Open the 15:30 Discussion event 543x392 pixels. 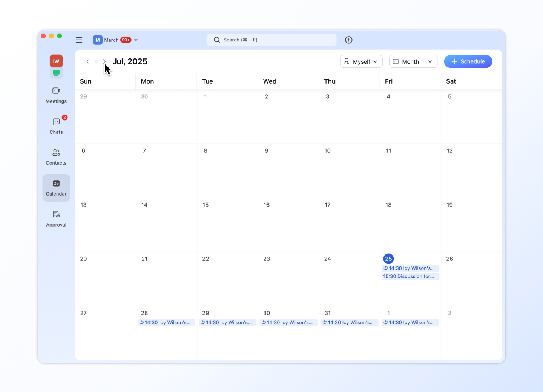(410, 276)
